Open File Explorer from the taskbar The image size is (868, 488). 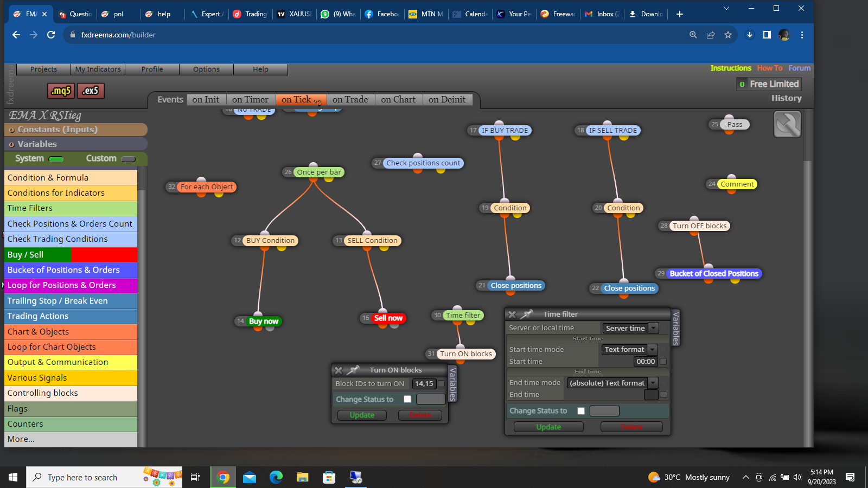click(x=302, y=477)
